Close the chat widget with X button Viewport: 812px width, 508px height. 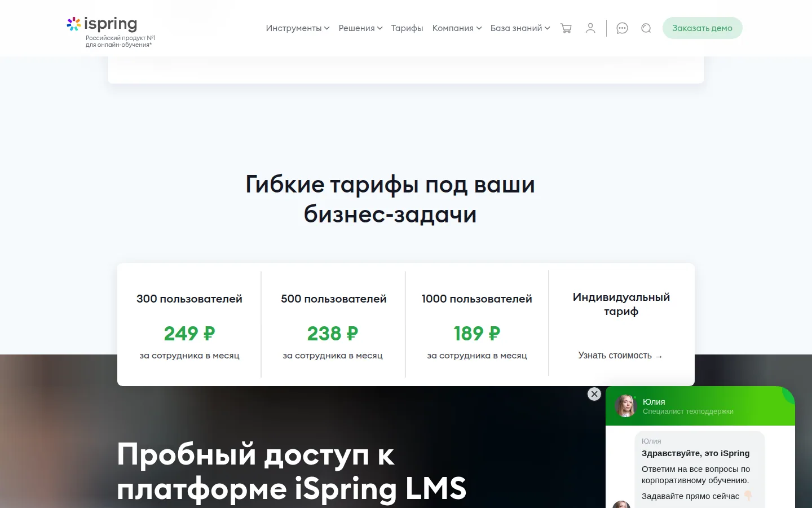594,394
